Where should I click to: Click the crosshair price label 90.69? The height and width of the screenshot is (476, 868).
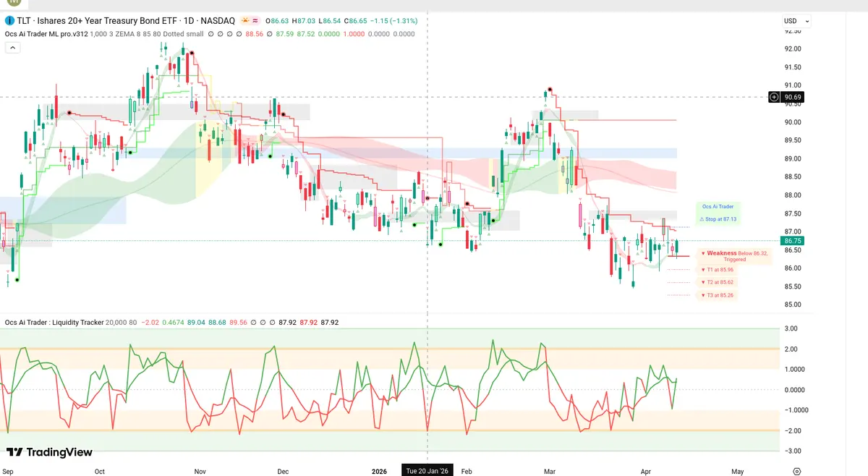tap(793, 97)
